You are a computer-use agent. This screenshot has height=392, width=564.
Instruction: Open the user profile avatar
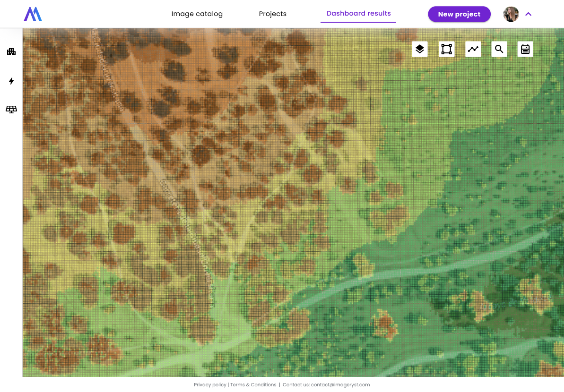(511, 14)
